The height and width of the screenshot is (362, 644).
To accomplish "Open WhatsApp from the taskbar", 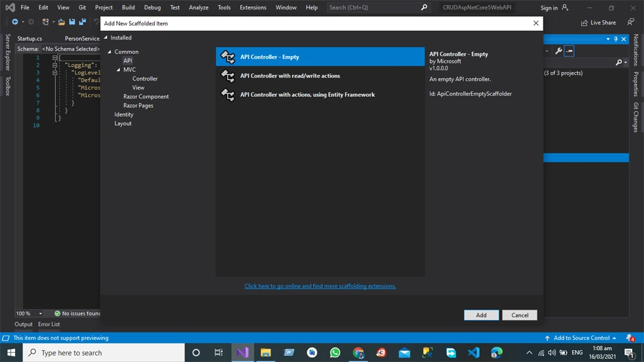I will (335, 353).
